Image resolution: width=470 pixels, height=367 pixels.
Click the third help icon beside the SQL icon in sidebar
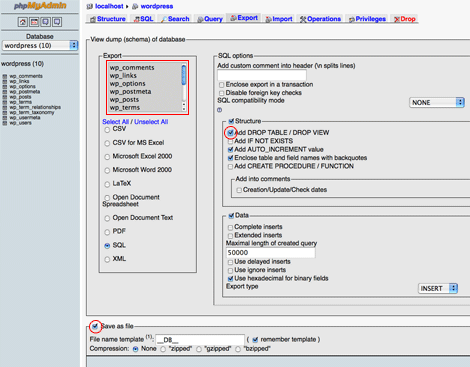[46, 22]
